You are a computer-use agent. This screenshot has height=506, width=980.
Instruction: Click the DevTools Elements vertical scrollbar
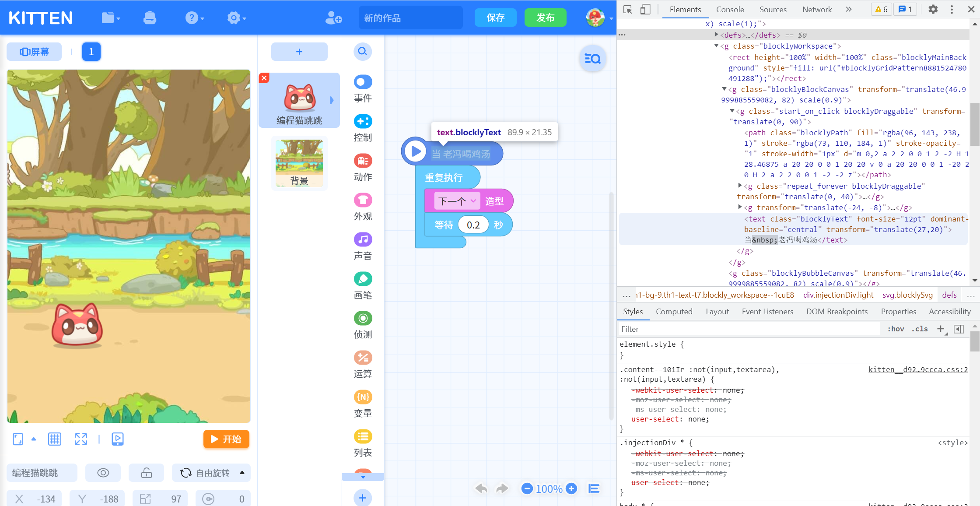pos(975,124)
